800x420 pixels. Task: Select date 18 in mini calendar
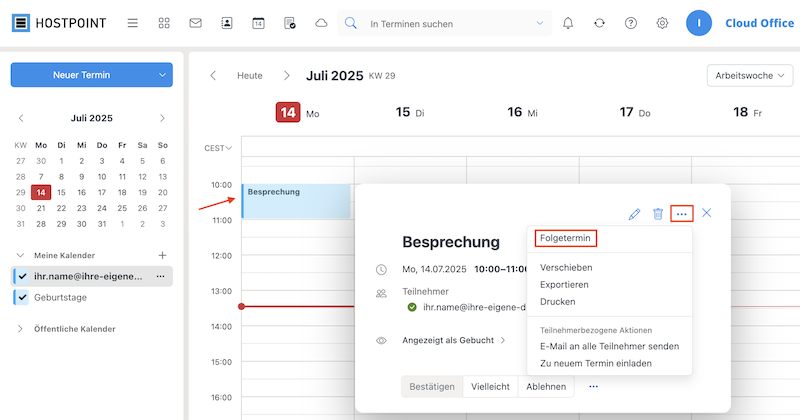(122, 192)
